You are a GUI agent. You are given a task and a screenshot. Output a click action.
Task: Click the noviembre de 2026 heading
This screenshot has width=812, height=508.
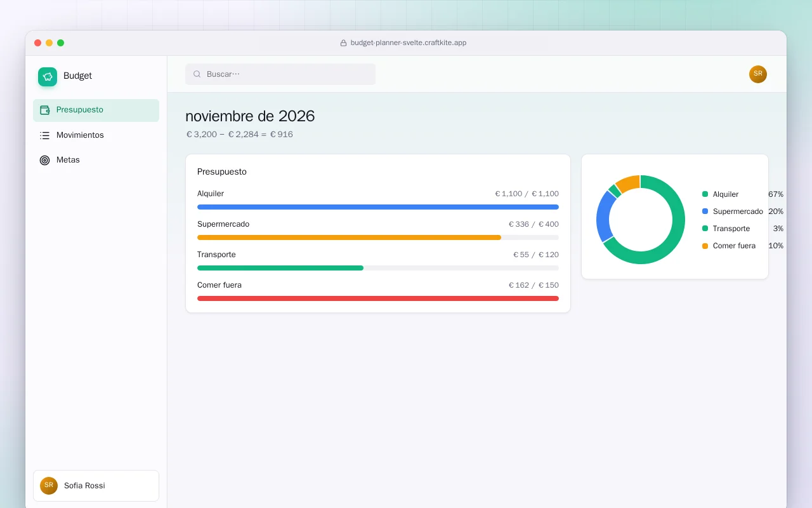250,116
